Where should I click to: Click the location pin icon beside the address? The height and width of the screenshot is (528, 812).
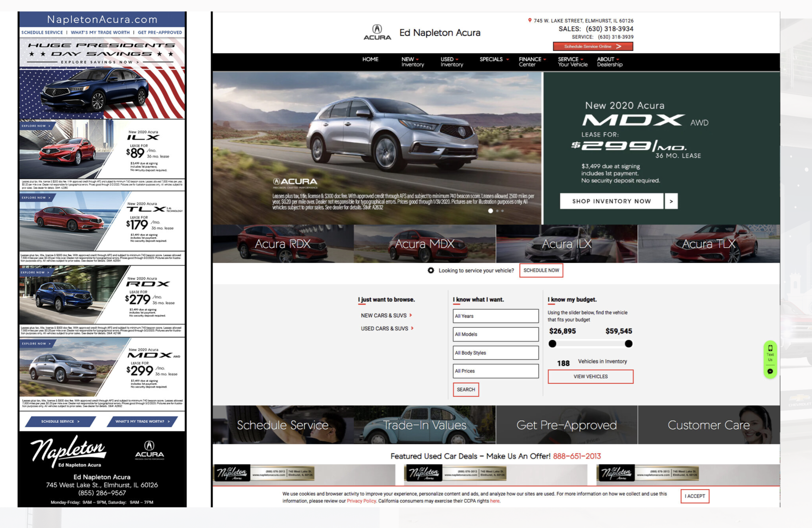coord(530,20)
